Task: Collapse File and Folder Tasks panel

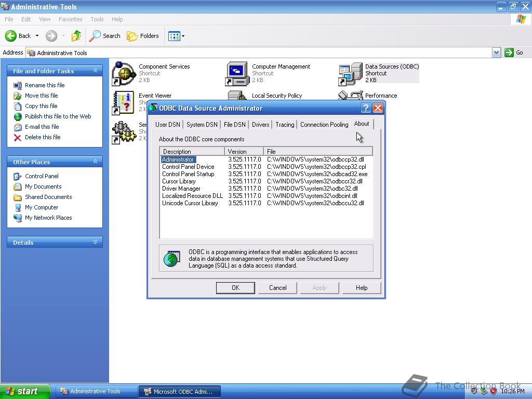Action: [x=96, y=71]
